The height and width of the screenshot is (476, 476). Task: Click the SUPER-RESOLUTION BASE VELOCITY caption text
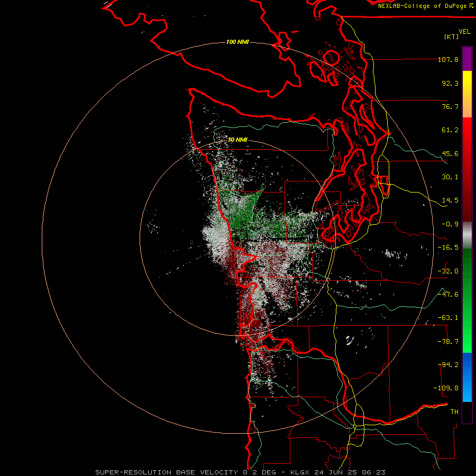pos(167,472)
